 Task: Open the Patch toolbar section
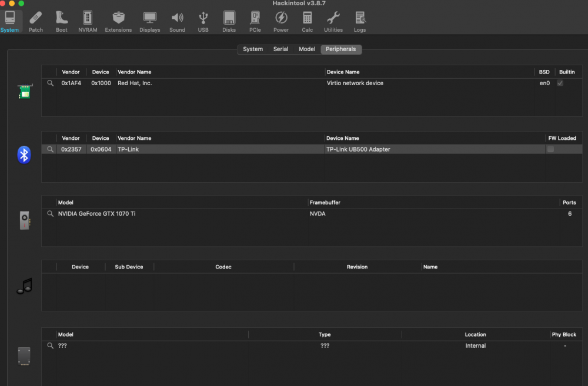(36, 22)
